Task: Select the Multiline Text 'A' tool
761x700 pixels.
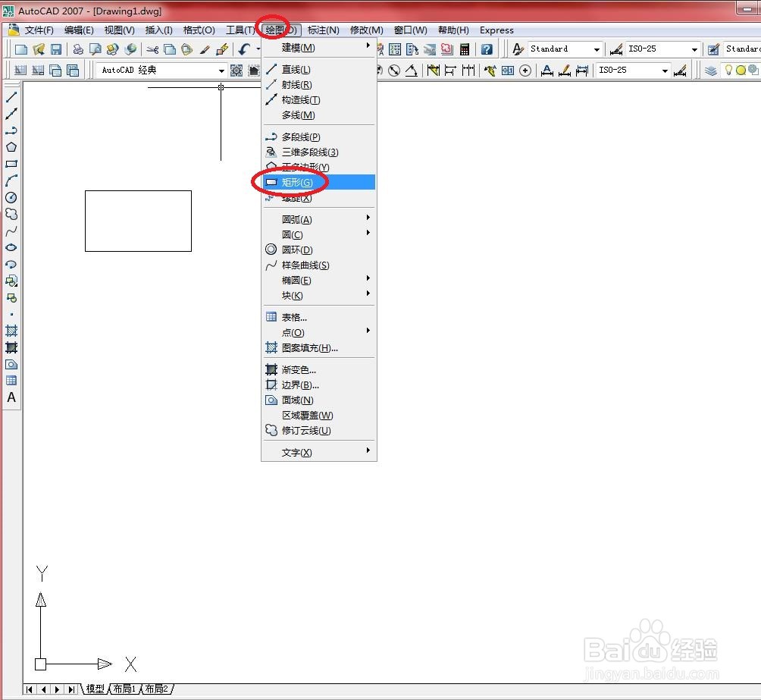Action: (x=11, y=397)
